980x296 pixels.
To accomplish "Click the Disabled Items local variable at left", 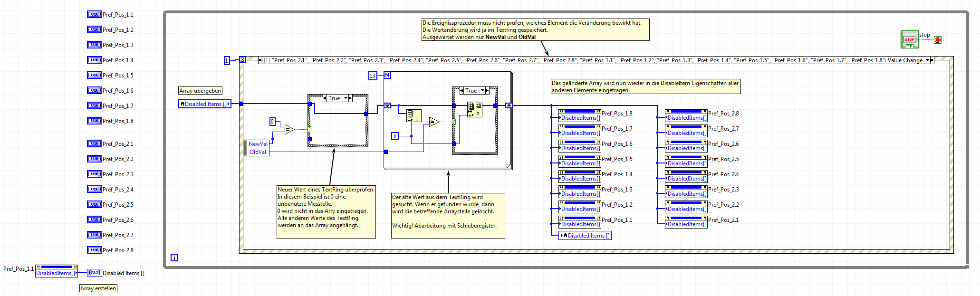I will pos(205,104).
